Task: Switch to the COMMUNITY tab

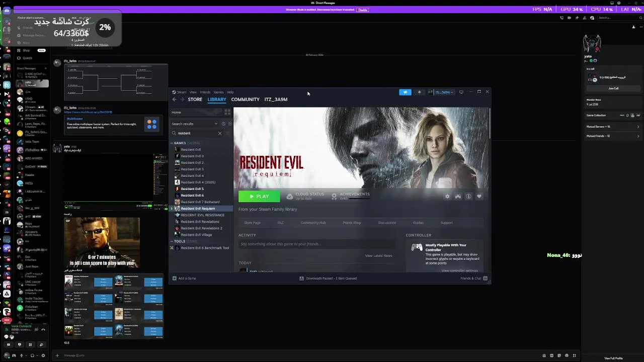Action: (x=245, y=100)
